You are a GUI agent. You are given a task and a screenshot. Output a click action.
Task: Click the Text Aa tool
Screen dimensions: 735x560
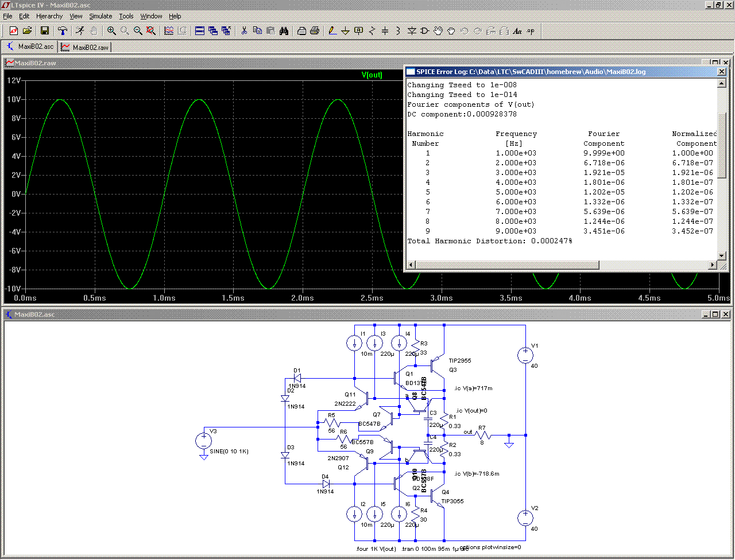point(517,31)
